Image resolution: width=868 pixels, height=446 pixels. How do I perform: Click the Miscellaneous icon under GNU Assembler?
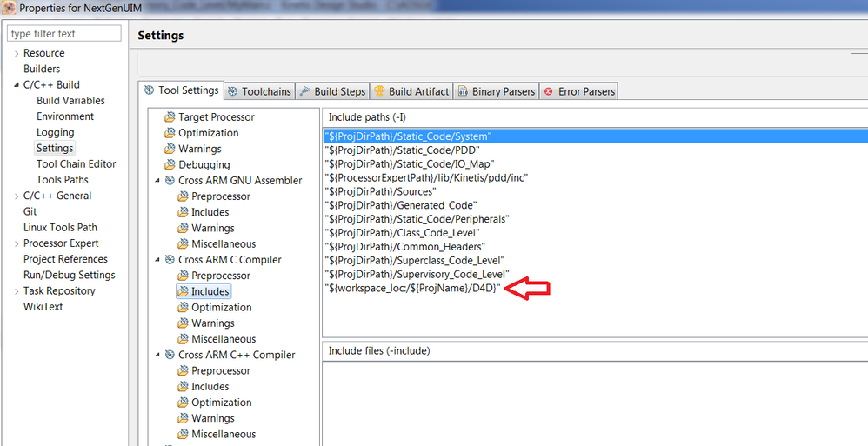point(184,244)
